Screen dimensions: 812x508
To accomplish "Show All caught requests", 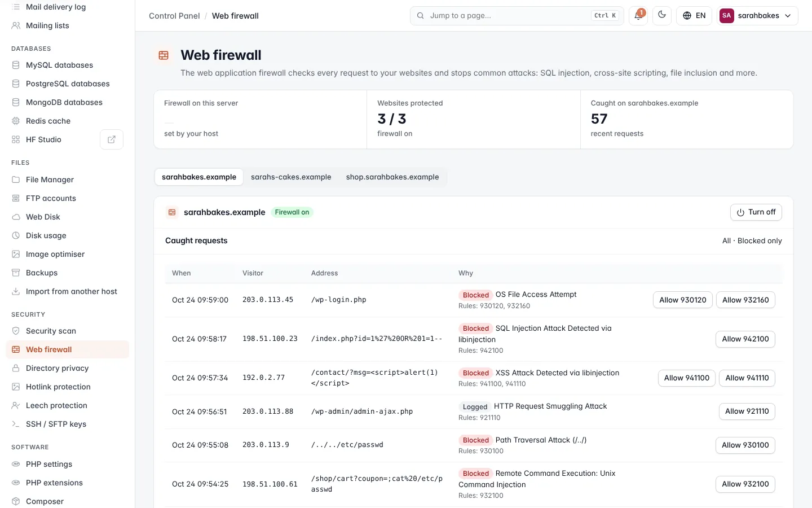I will point(726,240).
